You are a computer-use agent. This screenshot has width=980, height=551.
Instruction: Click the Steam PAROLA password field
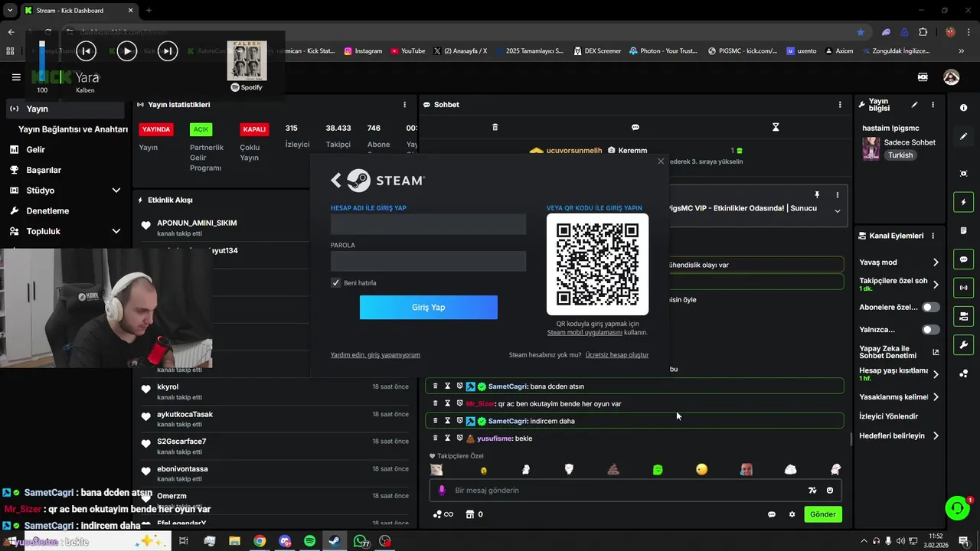click(x=428, y=261)
